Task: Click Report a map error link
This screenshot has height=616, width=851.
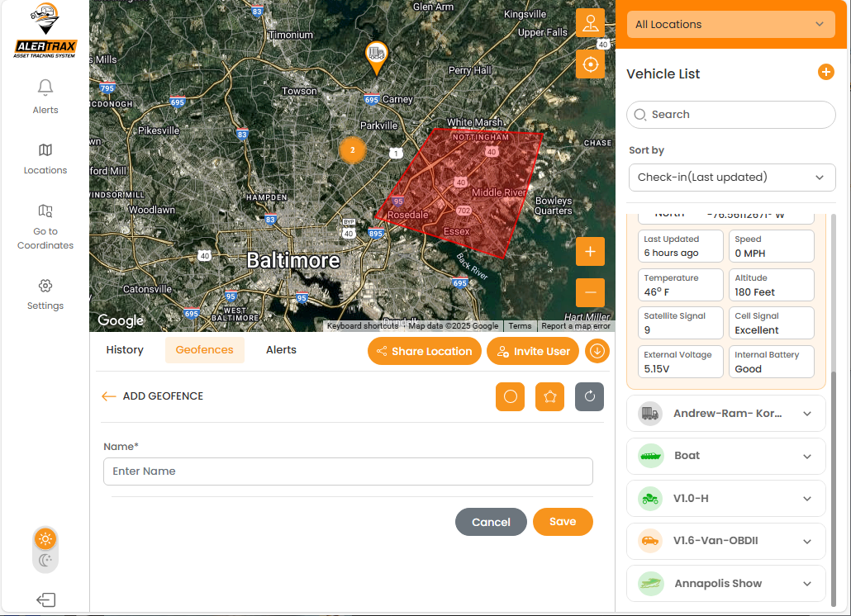Action: click(576, 326)
